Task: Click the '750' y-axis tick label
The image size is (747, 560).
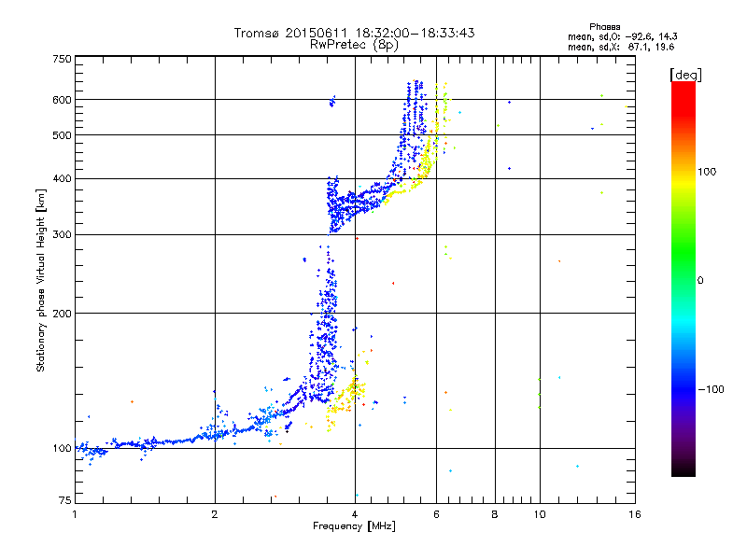Action: [x=62, y=59]
